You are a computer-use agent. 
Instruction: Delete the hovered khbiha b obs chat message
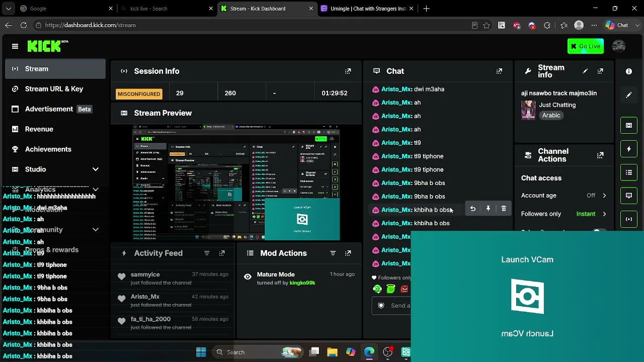(x=504, y=209)
